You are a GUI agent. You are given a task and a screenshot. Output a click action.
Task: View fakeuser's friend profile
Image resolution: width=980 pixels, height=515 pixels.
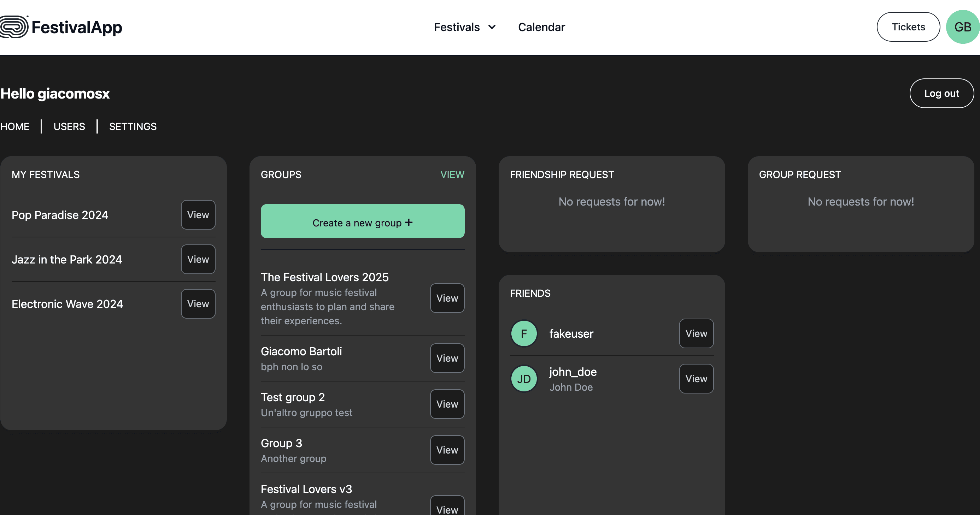(696, 333)
